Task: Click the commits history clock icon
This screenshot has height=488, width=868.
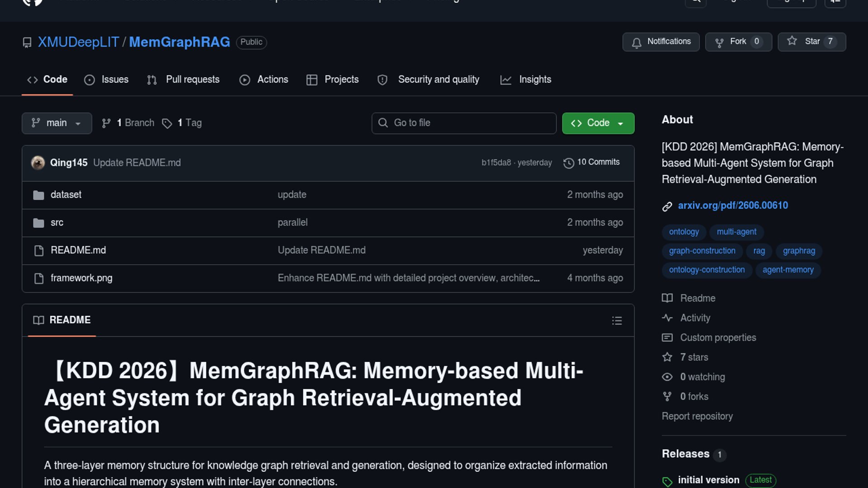Action: (569, 163)
